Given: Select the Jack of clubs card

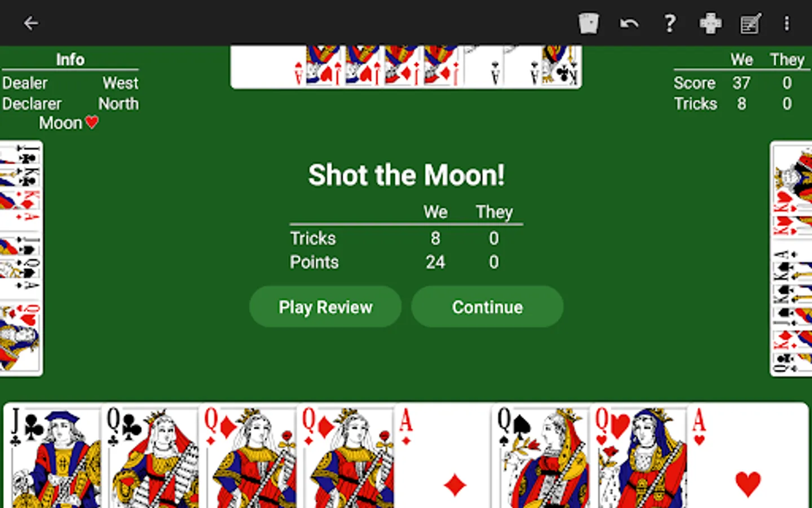Looking at the screenshot, I should pos(53,456).
